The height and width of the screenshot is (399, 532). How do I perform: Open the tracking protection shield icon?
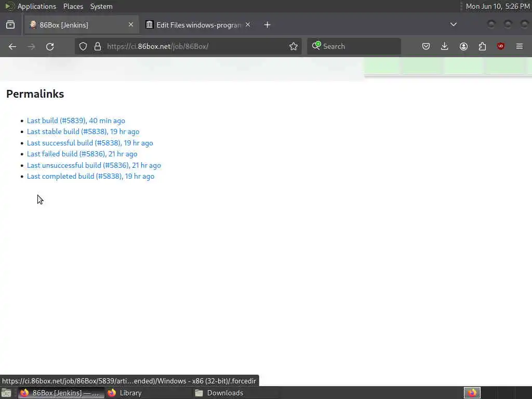point(83,46)
